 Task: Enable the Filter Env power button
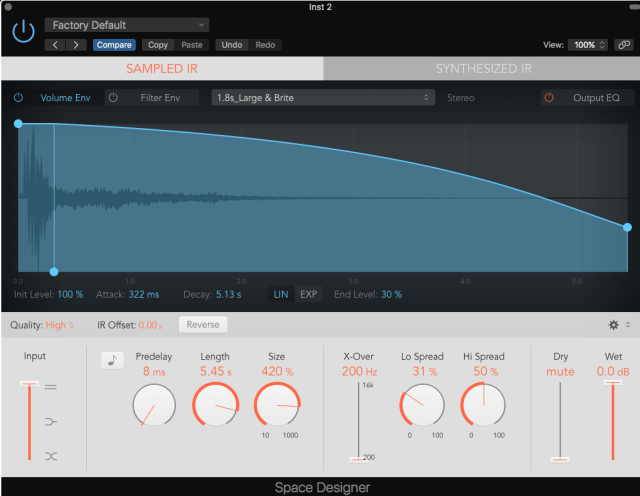113,98
